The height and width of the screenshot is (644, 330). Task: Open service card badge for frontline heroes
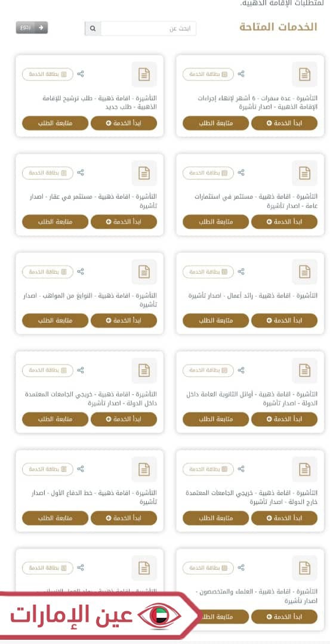[x=48, y=469]
